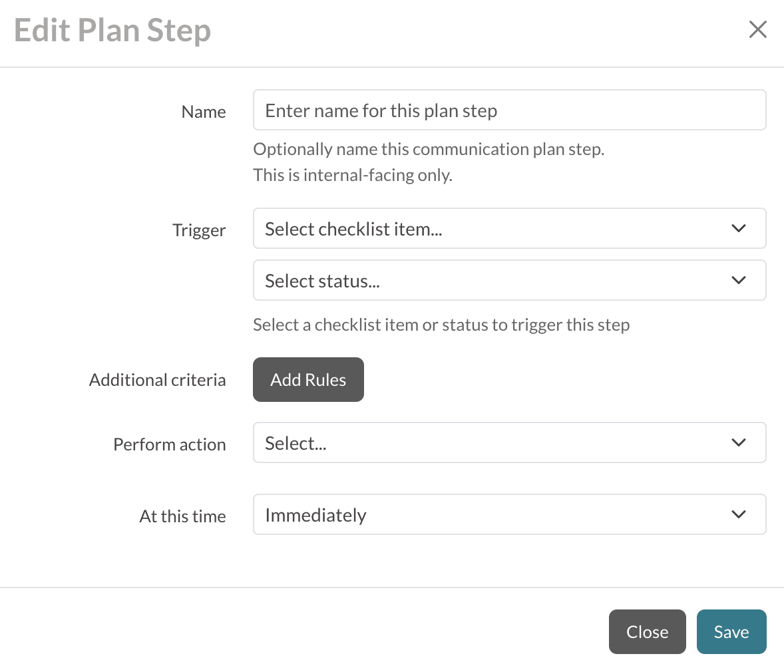The height and width of the screenshot is (672, 784).
Task: Click the trigger help text below status
Action: (441, 325)
